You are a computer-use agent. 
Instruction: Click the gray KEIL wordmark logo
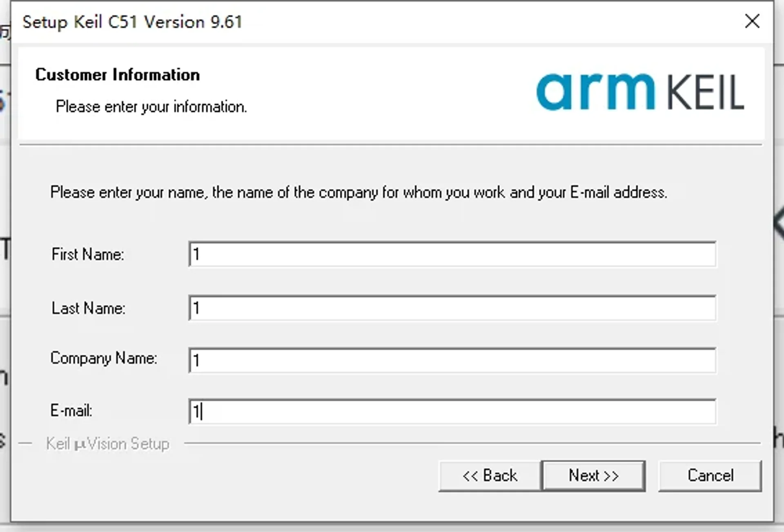705,93
